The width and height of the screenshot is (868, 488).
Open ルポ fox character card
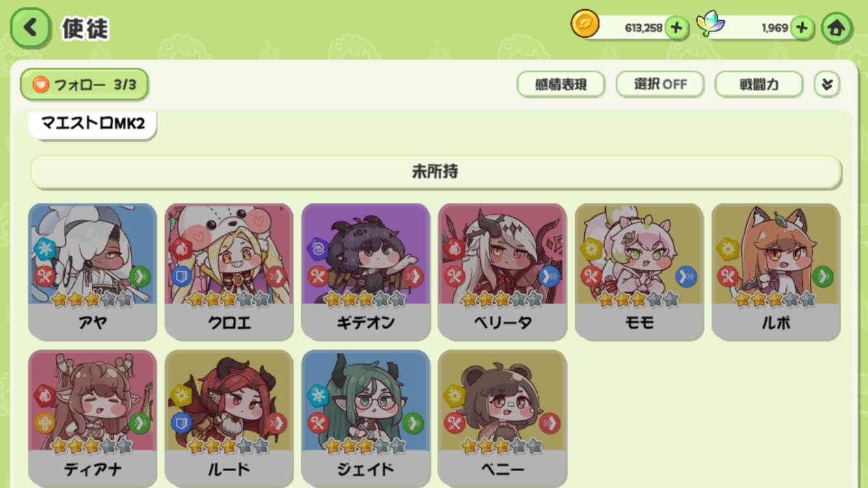[x=776, y=272]
